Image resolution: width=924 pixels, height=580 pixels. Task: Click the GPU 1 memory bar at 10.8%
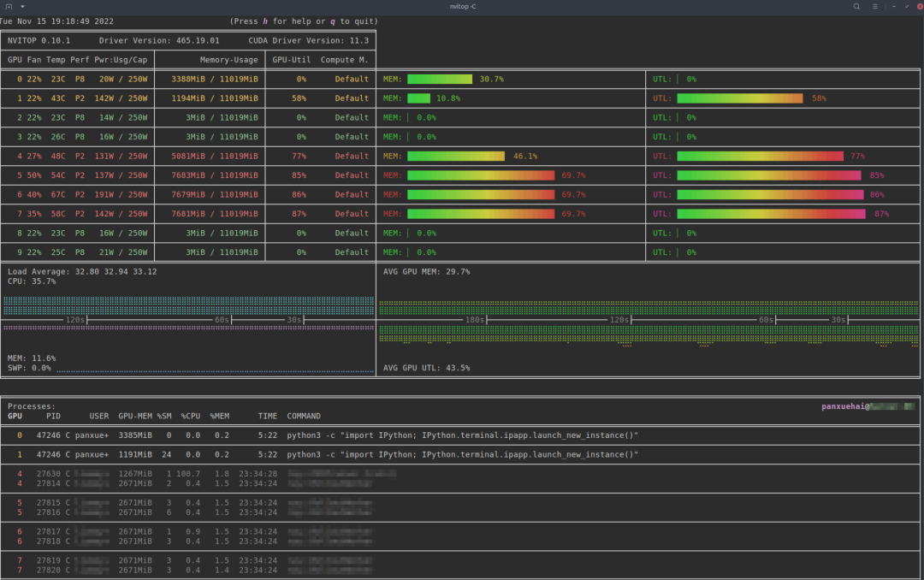tap(419, 98)
